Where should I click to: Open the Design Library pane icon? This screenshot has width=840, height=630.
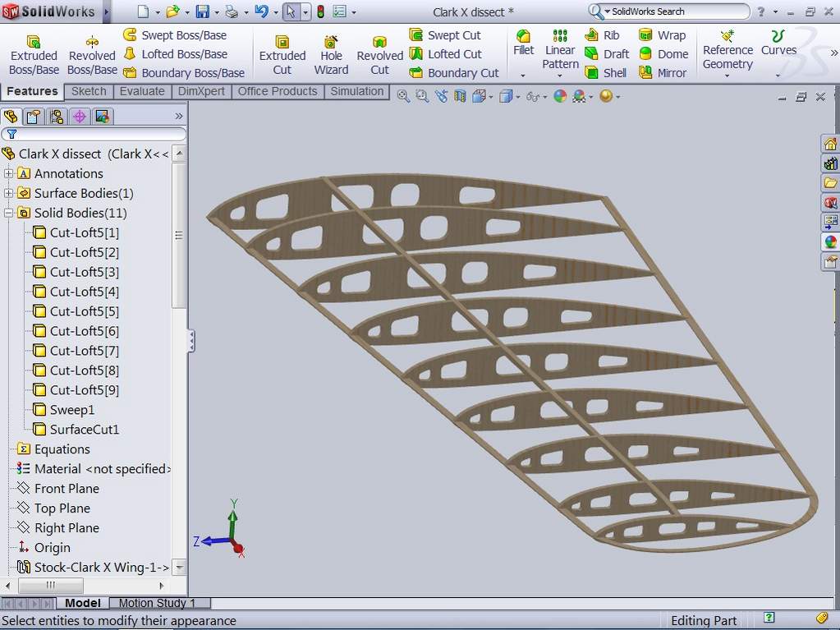click(x=831, y=163)
